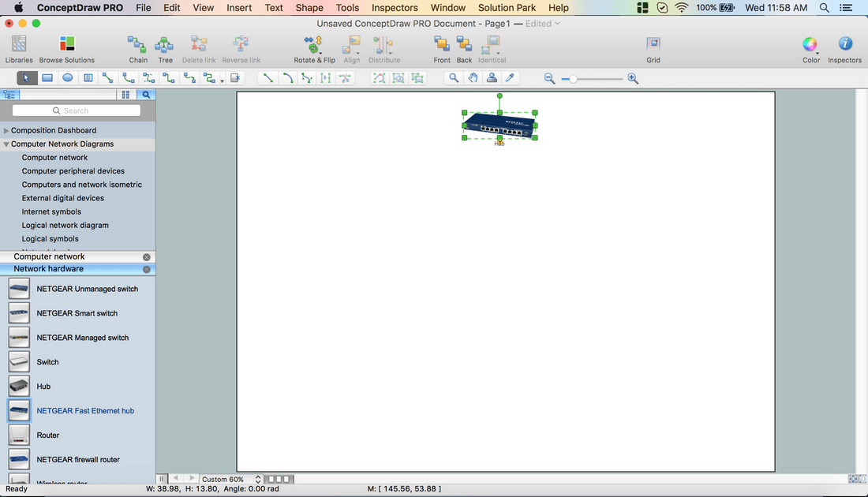Screen dimensions: 868x497
Task: Click the zoom in magnifier
Action: 633,79
